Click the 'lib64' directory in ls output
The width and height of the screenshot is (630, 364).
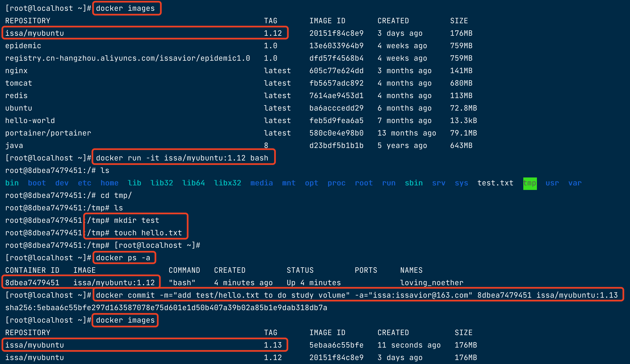pos(194,183)
